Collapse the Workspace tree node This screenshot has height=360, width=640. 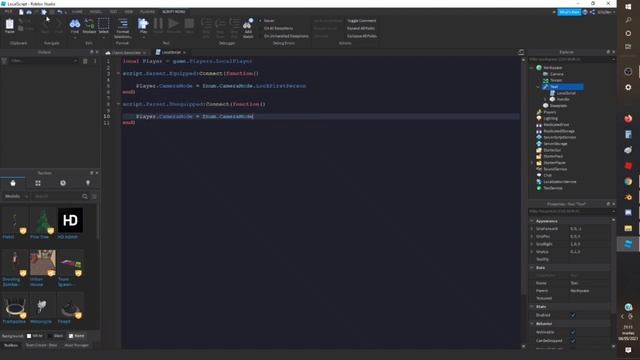(x=532, y=68)
